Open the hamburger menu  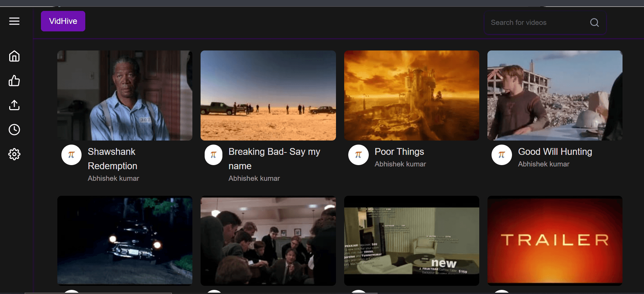click(x=14, y=21)
